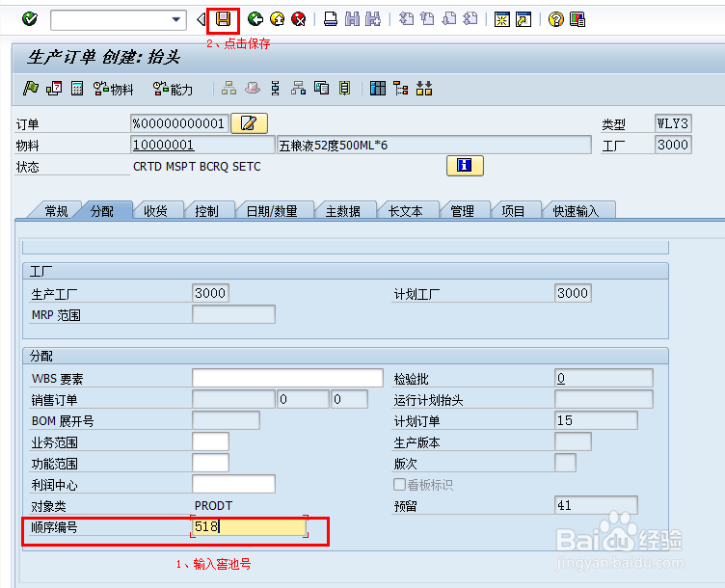This screenshot has width=725, height=588.
Task: Open the Help question mark icon
Action: pos(556,19)
